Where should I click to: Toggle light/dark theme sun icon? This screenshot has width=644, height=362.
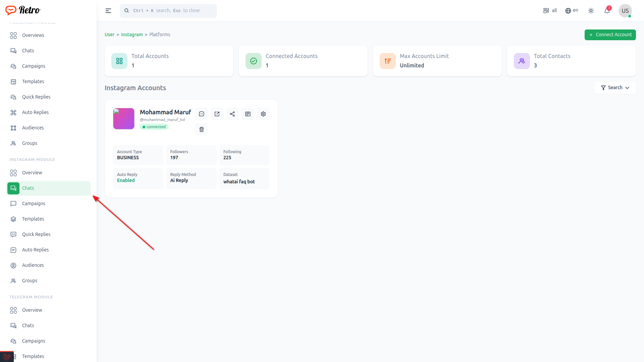[591, 11]
